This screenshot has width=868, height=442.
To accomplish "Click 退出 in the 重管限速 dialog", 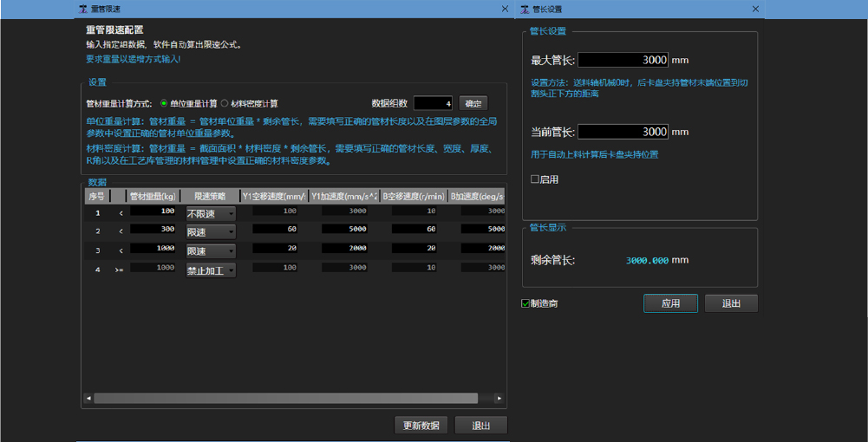I will [480, 426].
